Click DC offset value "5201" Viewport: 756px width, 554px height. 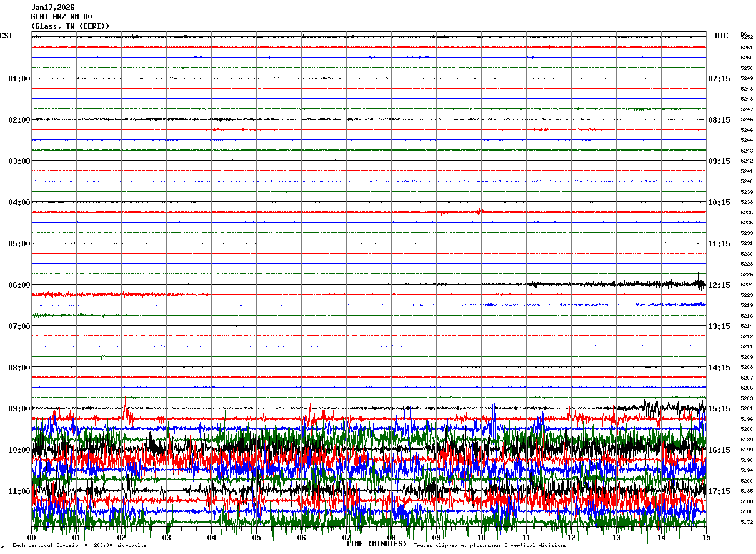pos(747,409)
